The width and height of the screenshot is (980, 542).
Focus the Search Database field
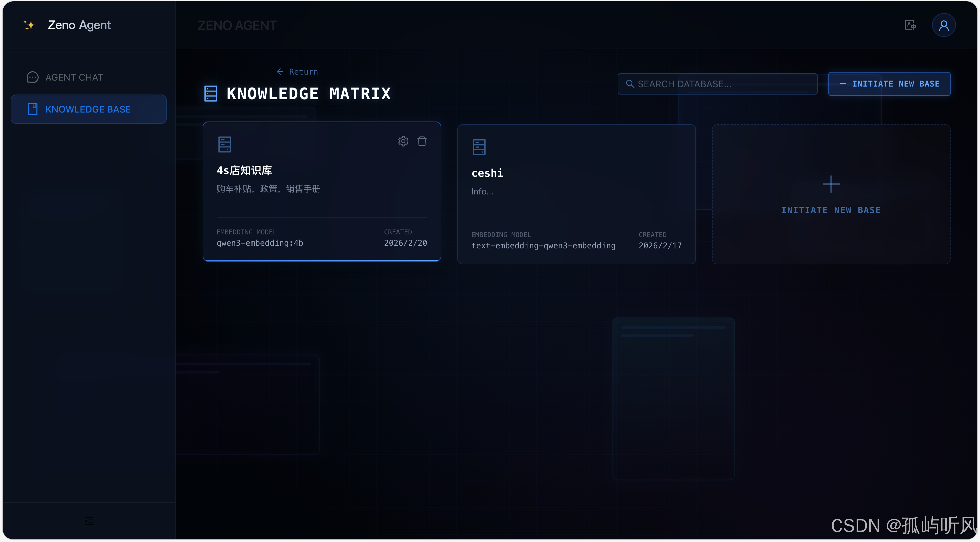coord(723,84)
